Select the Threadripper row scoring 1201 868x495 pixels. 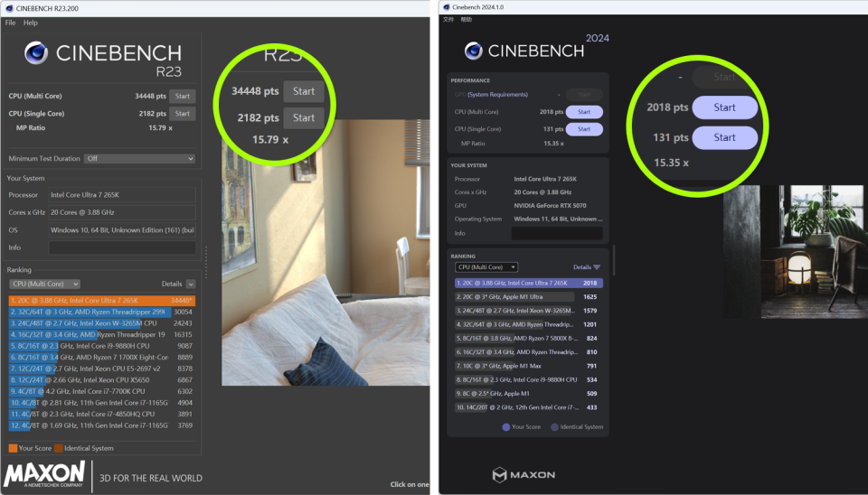point(529,324)
